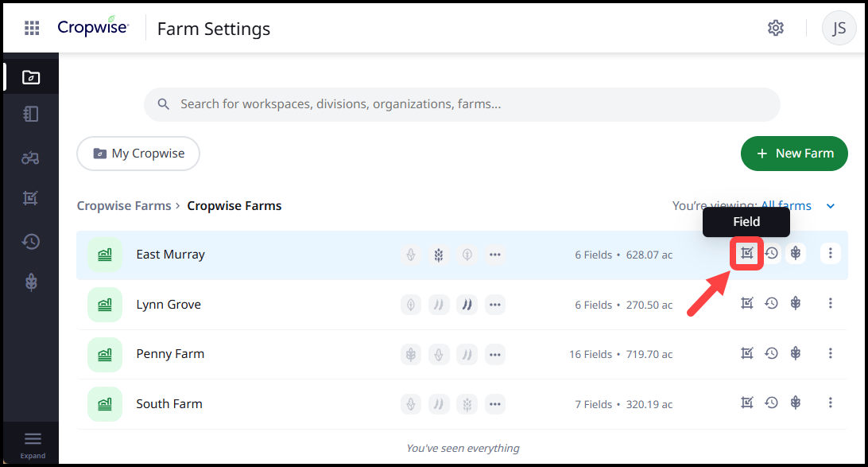The height and width of the screenshot is (467, 868).
Task: Go to Cropwise Farms parent breadcrumb
Action: [123, 206]
